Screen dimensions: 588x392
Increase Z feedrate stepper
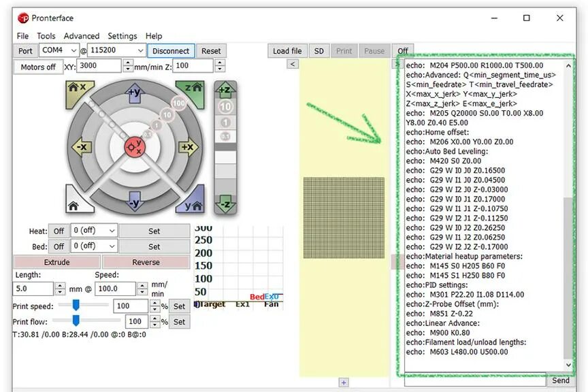[x=220, y=63]
